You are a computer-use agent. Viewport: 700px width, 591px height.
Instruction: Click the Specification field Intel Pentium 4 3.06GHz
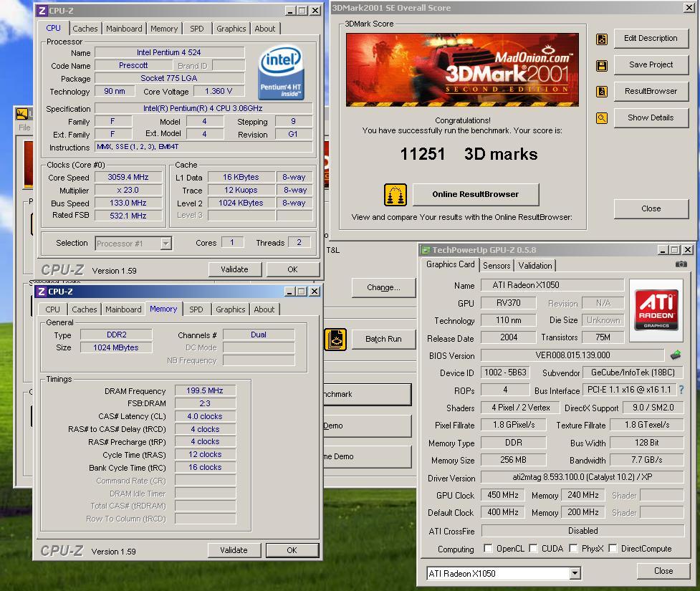(x=203, y=108)
